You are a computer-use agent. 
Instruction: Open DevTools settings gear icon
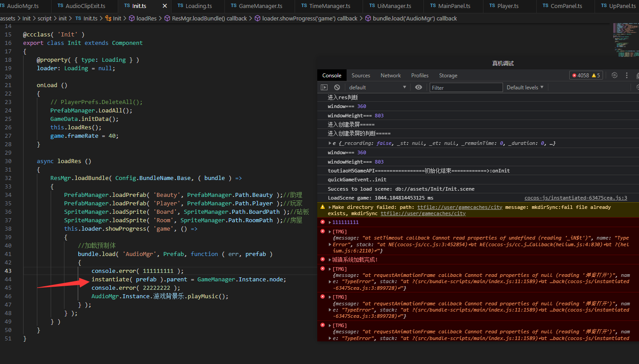(x=615, y=76)
